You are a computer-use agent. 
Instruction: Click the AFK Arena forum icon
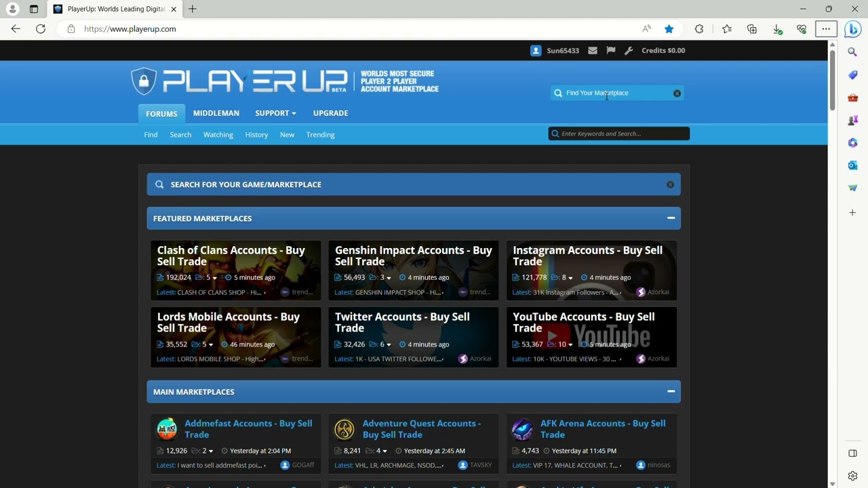coord(522,429)
